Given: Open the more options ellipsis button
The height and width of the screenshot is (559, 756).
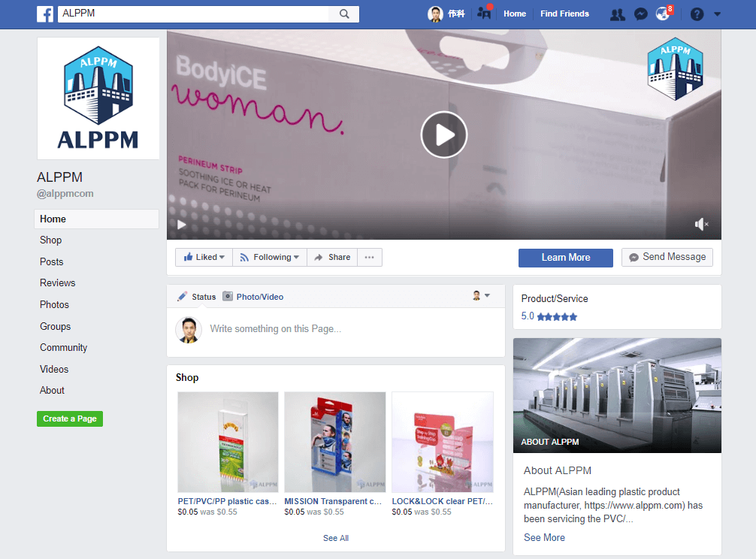Looking at the screenshot, I should pyautogui.click(x=369, y=257).
